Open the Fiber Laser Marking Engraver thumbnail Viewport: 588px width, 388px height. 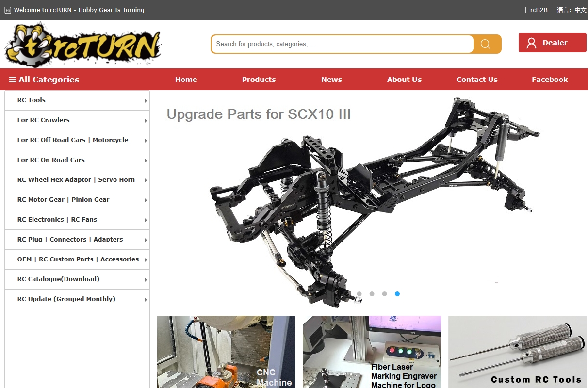click(372, 352)
